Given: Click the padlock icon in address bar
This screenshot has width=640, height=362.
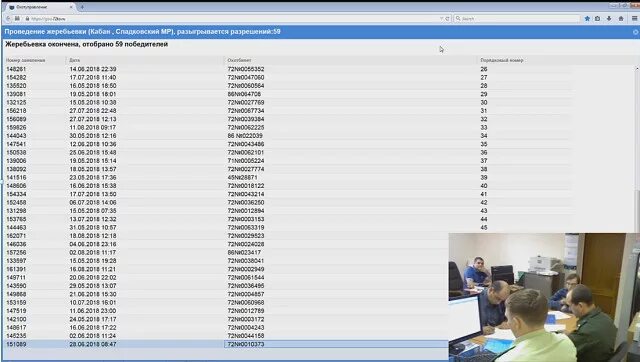Looking at the screenshot, I should 27,19.
